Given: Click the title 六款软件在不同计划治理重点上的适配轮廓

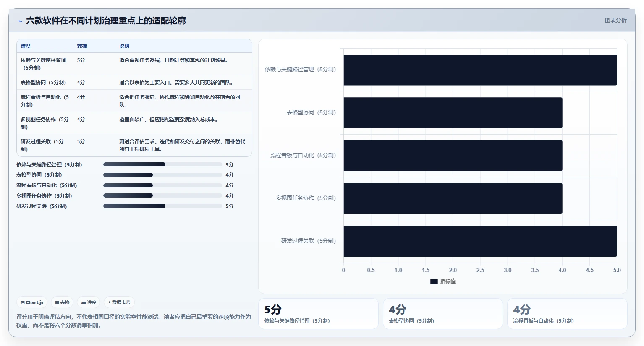Looking at the screenshot, I should coord(106,21).
